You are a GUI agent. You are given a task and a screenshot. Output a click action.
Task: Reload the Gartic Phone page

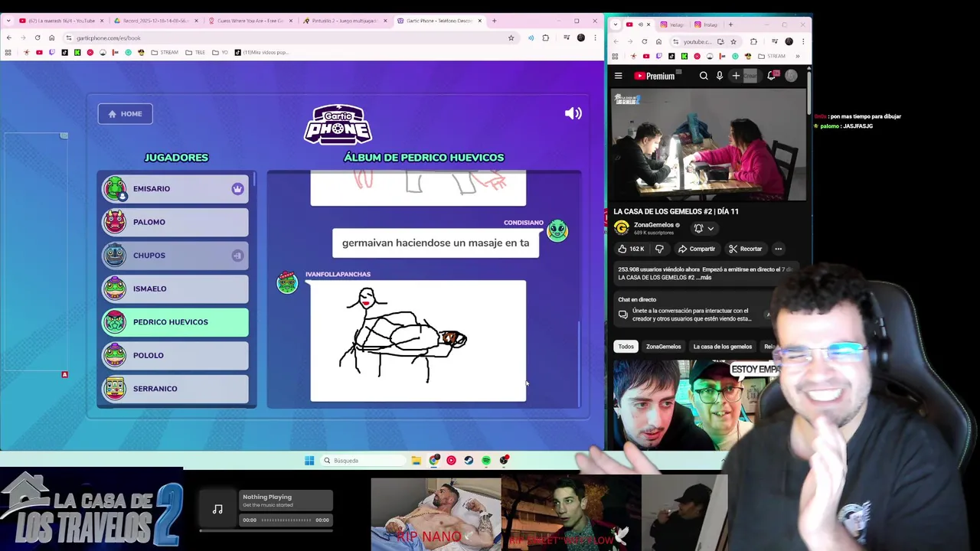(38, 37)
